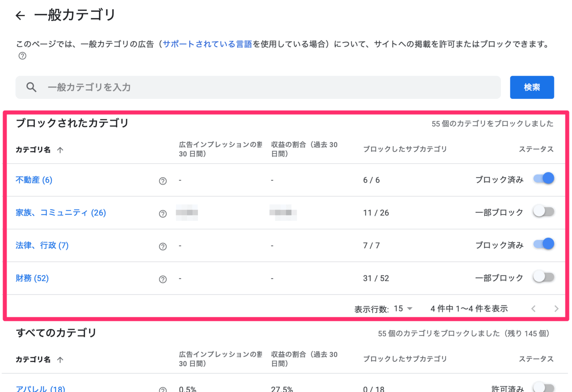Image resolution: width=572 pixels, height=392 pixels.
Task: Focus the 一般カテゴリを入力 search field
Action: [x=258, y=87]
